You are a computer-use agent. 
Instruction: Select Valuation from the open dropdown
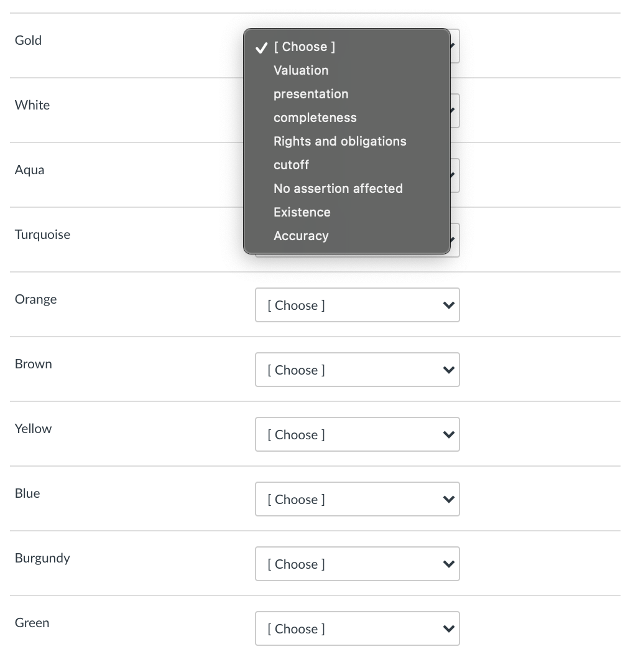[x=300, y=70]
